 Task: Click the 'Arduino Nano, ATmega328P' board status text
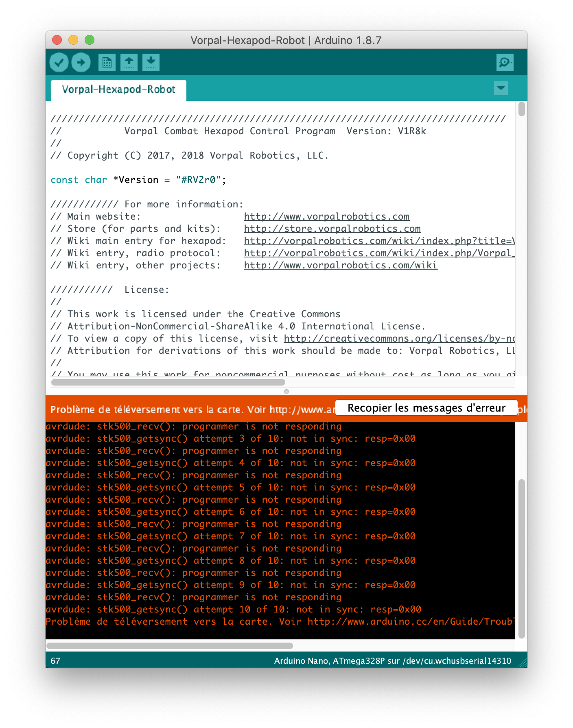coord(392,661)
